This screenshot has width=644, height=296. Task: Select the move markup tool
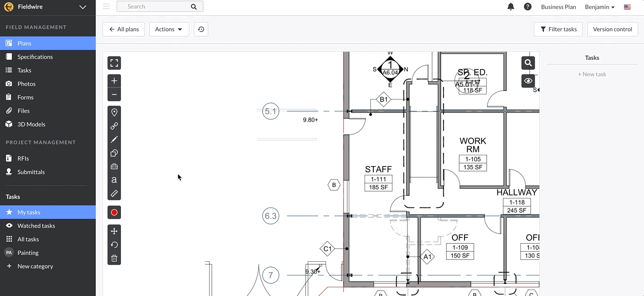(x=114, y=231)
